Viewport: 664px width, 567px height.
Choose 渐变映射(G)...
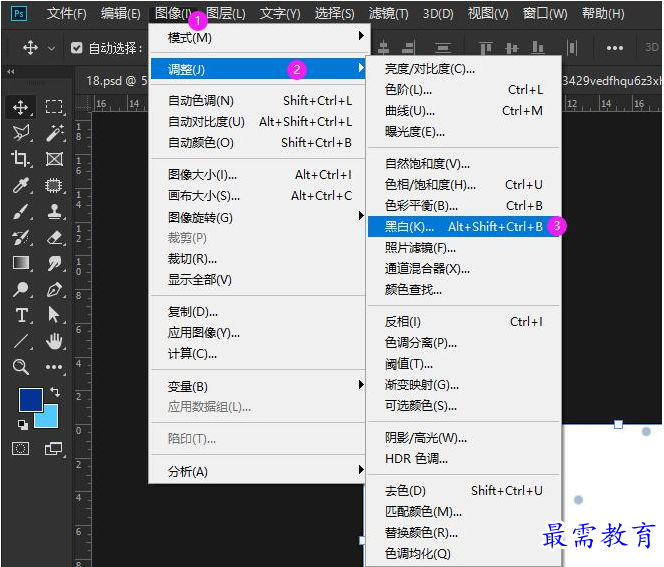[464, 385]
